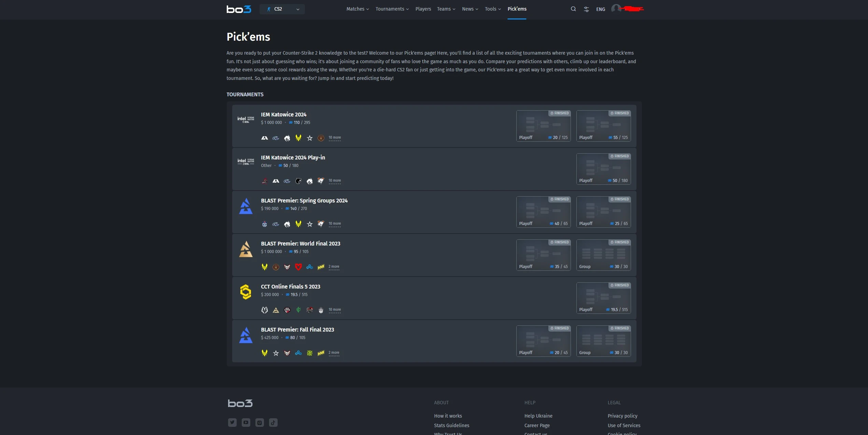Click first team icon in CCT Online Finals row
Screen dimensions: 868x435
(x=265, y=310)
